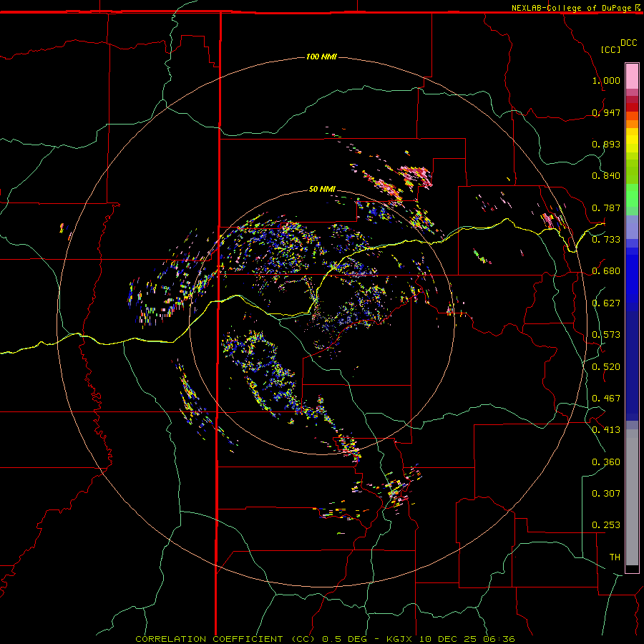Select the 0.573 scale value
The height and width of the screenshot is (644, 644).
point(606,335)
